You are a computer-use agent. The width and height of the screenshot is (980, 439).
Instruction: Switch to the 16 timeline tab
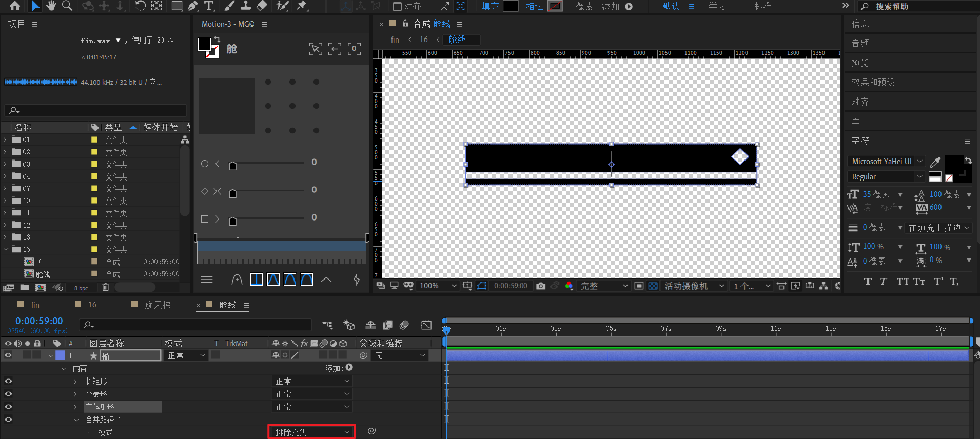pos(92,305)
